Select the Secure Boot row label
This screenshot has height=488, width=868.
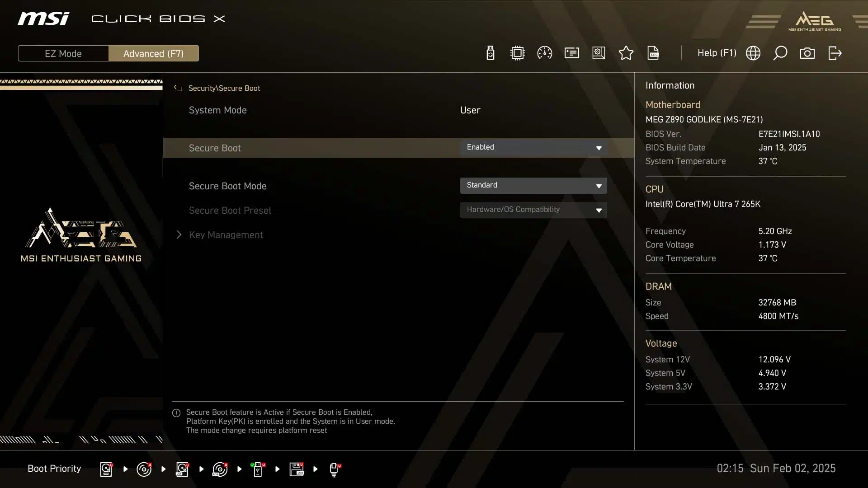tap(215, 148)
